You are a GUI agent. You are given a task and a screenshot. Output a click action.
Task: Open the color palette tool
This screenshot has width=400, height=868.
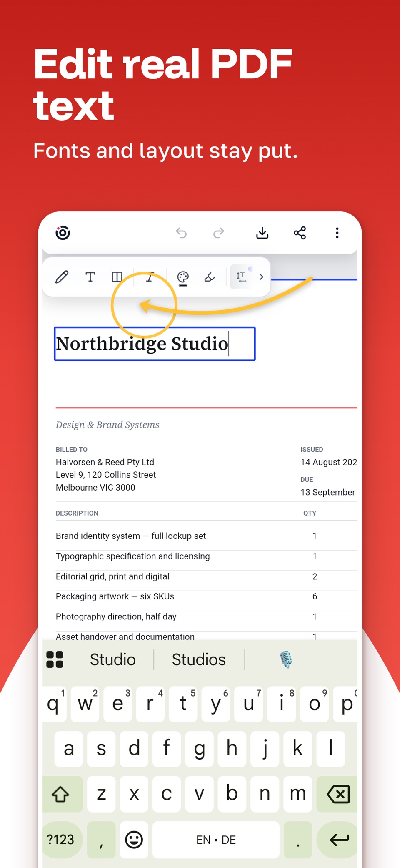click(183, 278)
